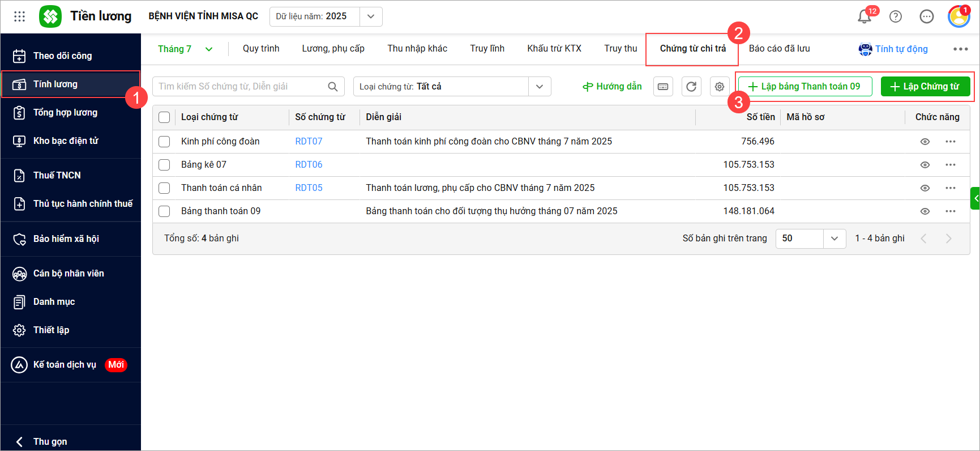Click the Lập Chứng từ button
This screenshot has width=980, height=451.
tap(926, 87)
